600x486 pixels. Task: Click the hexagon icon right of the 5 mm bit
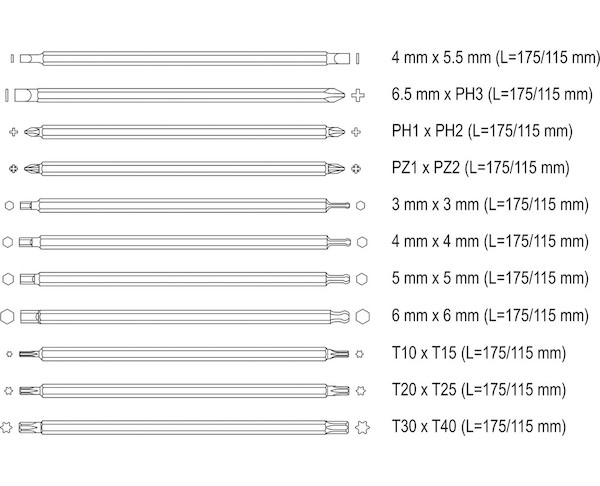[361, 279]
